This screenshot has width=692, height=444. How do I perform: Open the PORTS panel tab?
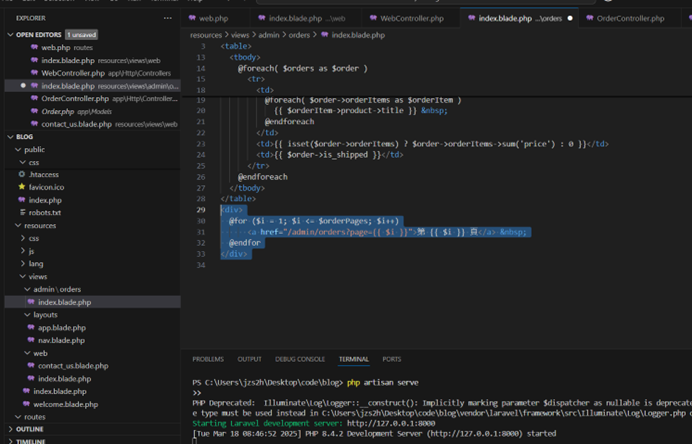click(391, 359)
